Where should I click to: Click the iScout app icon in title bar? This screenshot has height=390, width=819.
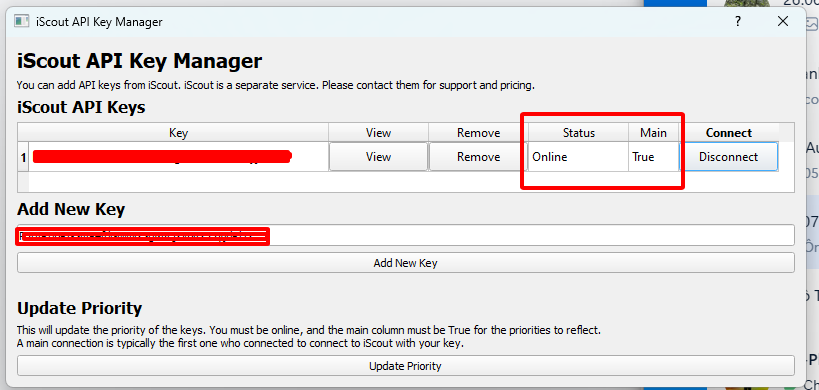(21, 21)
